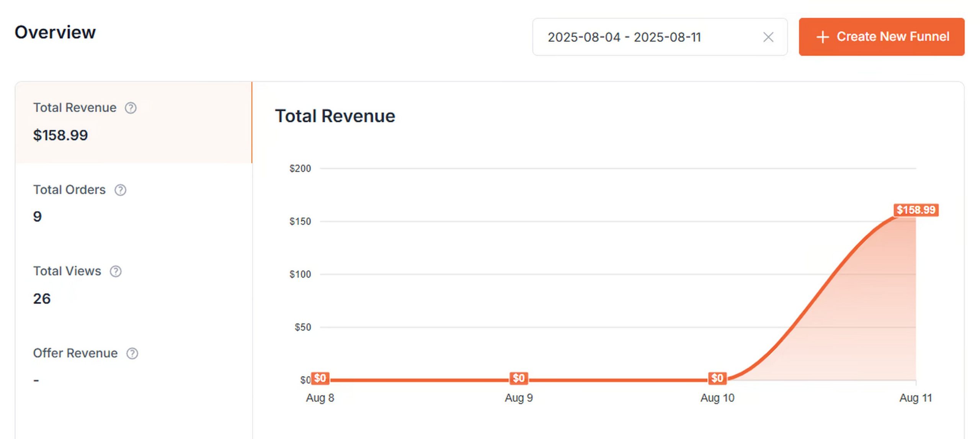
Task: Click the $158.99 data label on the chart
Action: (916, 210)
